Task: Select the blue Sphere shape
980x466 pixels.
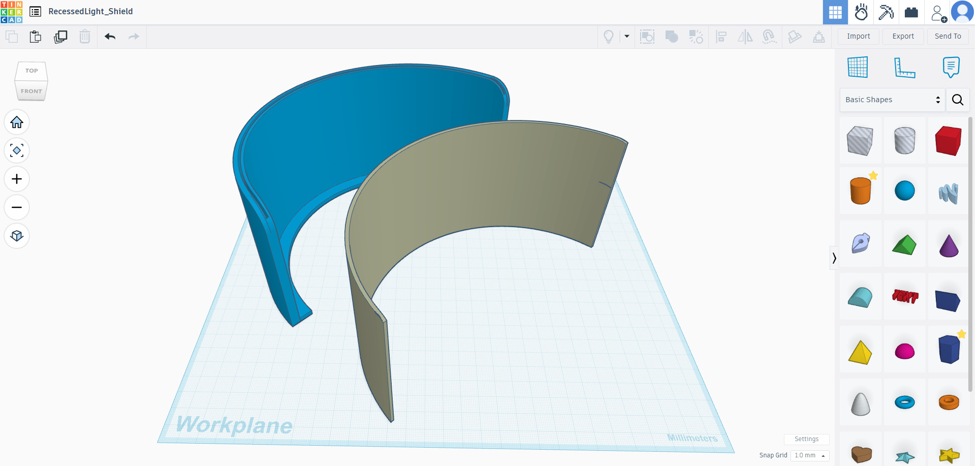Action: (x=905, y=191)
